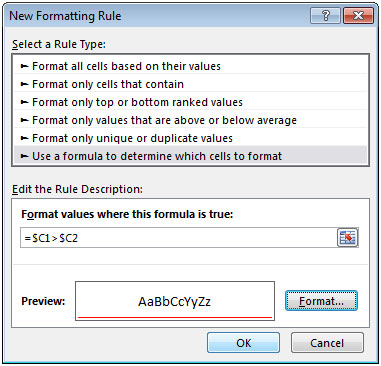Close the New Formatting Rule dialog
Image resolution: width=381 pixels, height=366 pixels.
tap(358, 15)
